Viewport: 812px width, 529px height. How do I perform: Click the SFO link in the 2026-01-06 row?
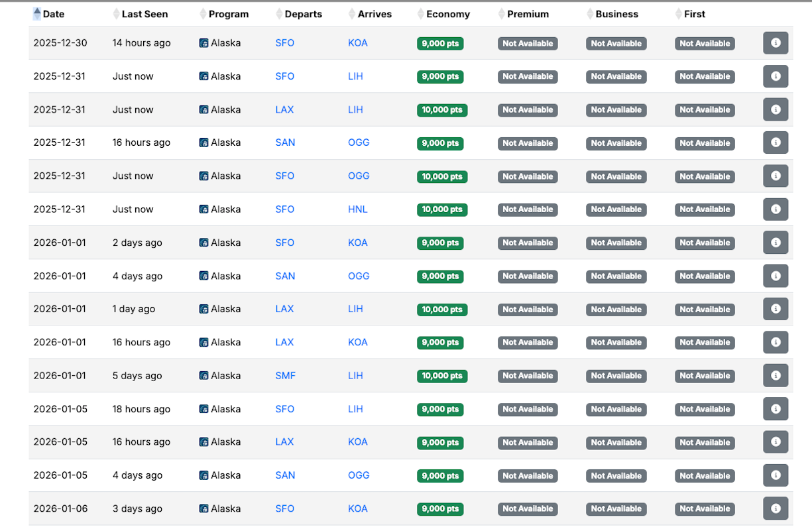[284, 508]
